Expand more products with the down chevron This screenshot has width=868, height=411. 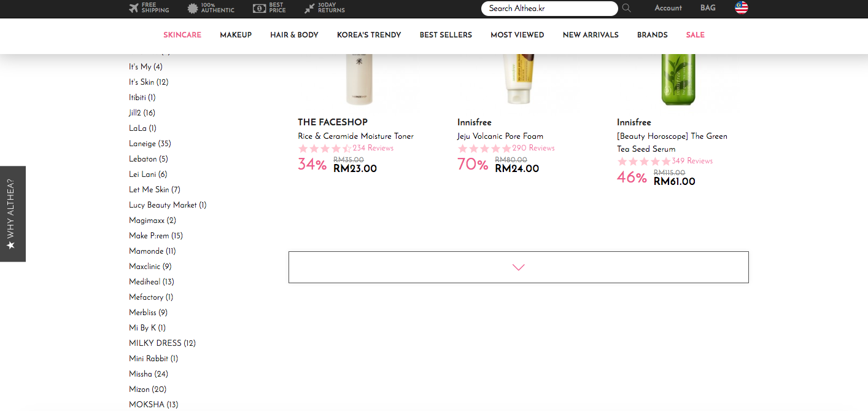coord(519,267)
